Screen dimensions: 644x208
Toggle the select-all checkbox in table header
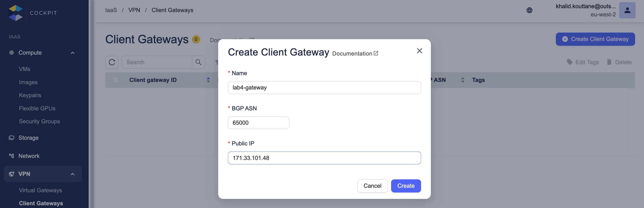pyautogui.click(x=115, y=80)
